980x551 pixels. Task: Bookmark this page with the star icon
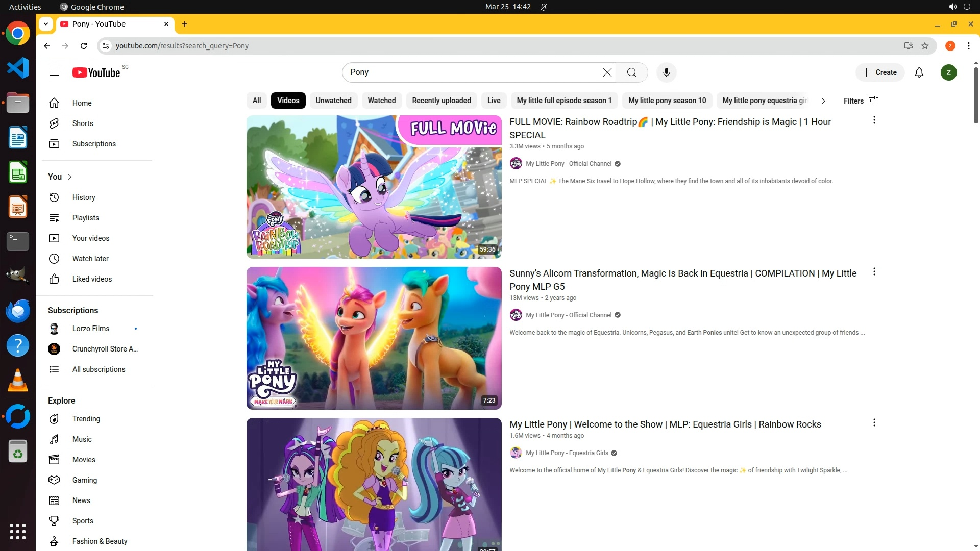tap(924, 46)
